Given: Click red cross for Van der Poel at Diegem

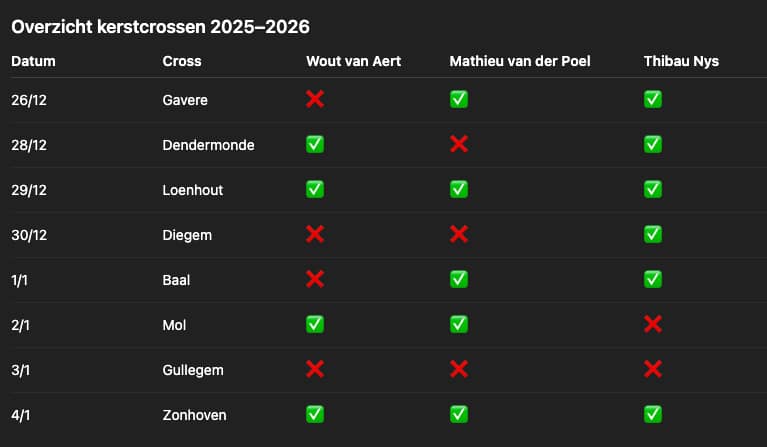Looking at the screenshot, I should (459, 234).
